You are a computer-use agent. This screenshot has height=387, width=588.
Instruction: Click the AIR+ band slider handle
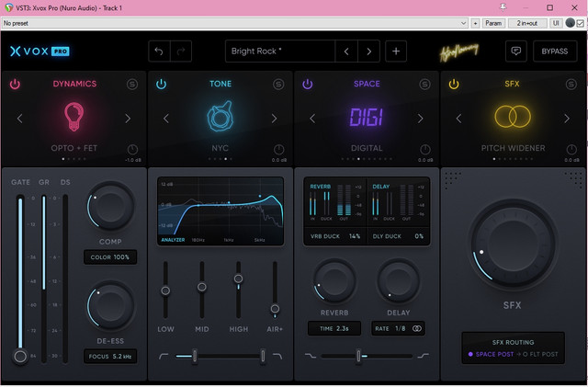(x=275, y=309)
